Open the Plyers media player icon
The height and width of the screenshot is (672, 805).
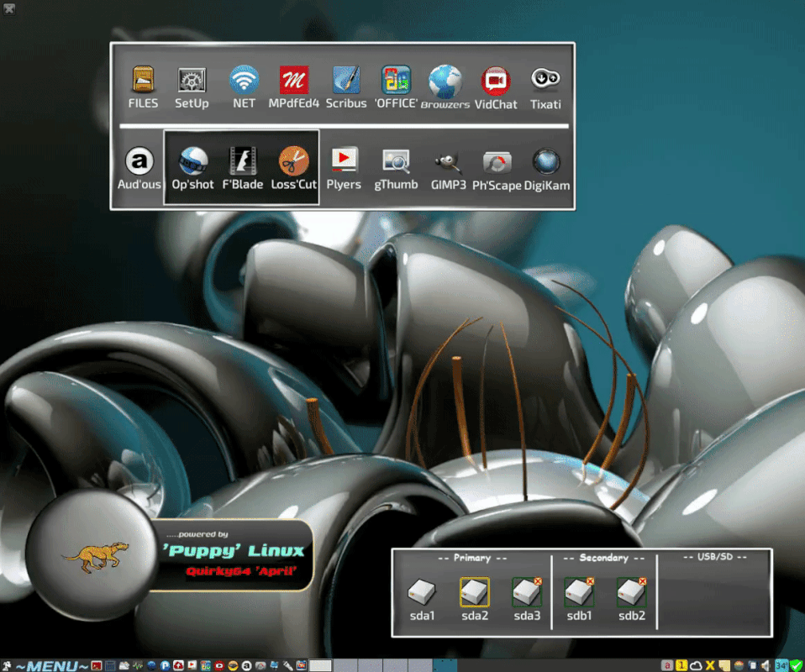point(344,160)
